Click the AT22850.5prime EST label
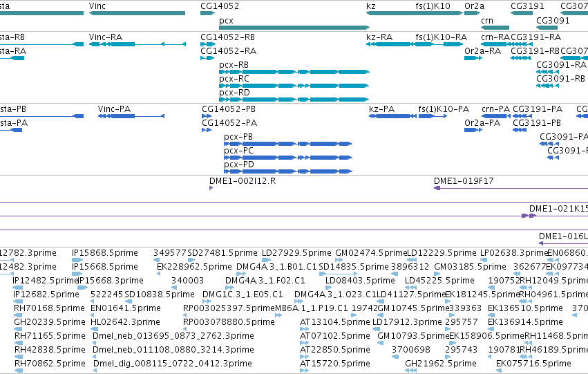This screenshot has width=588, height=374. (335, 350)
